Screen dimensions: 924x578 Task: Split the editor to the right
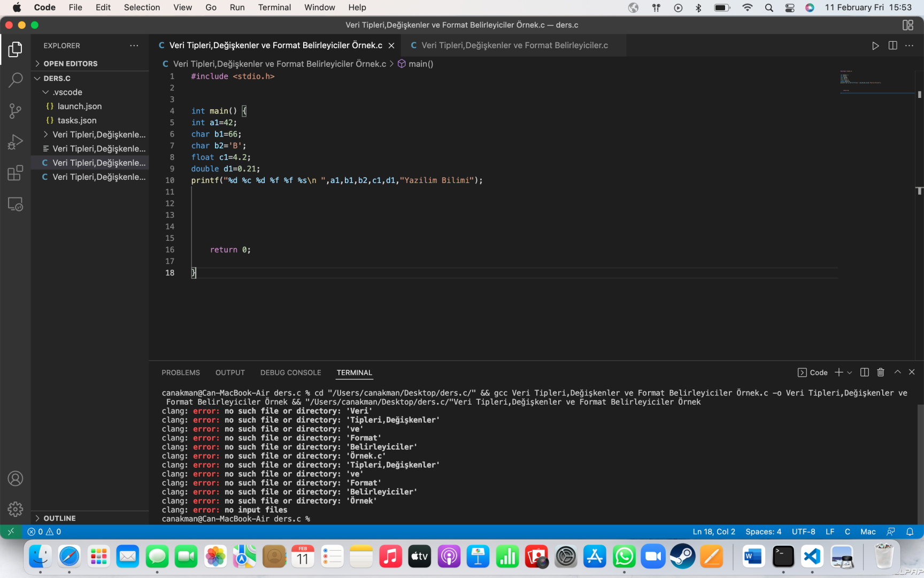pos(892,45)
